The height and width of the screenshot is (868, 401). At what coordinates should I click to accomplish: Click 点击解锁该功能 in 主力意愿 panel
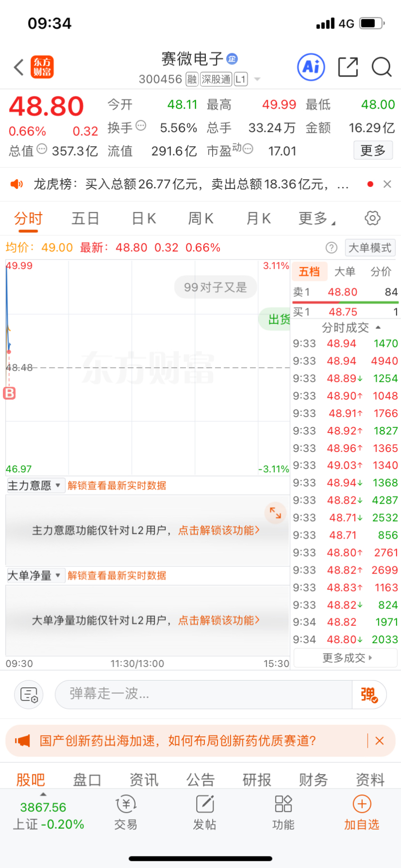click(219, 530)
